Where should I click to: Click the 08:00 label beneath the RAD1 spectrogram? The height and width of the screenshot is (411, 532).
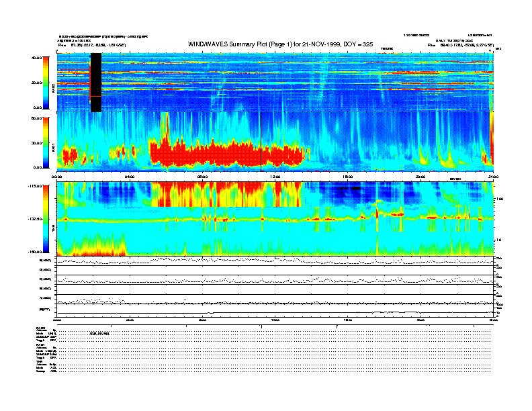point(202,177)
